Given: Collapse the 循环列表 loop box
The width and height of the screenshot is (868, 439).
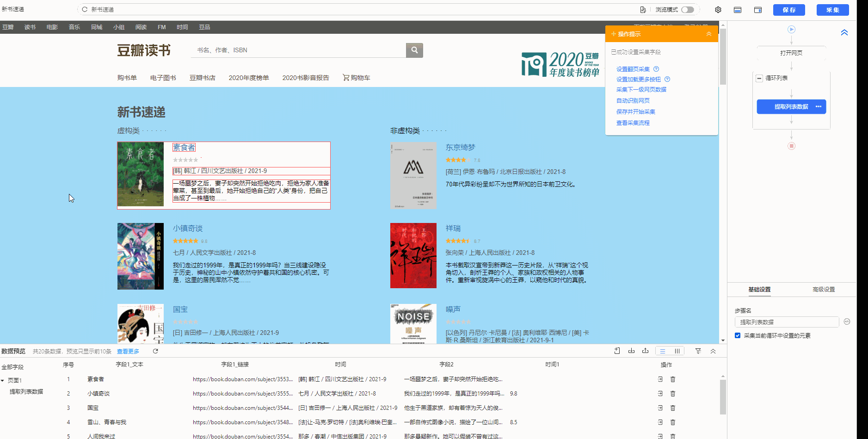Looking at the screenshot, I should pyautogui.click(x=759, y=78).
